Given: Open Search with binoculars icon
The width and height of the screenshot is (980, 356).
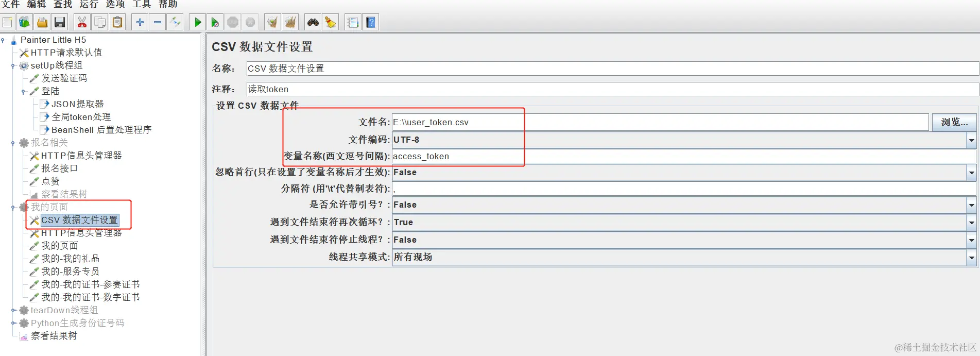Looking at the screenshot, I should click(x=313, y=22).
